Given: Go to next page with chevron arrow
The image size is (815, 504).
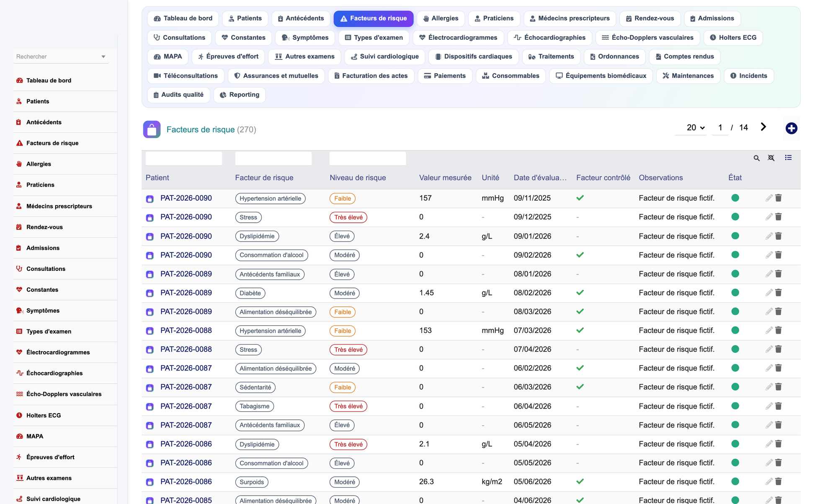Looking at the screenshot, I should (763, 127).
